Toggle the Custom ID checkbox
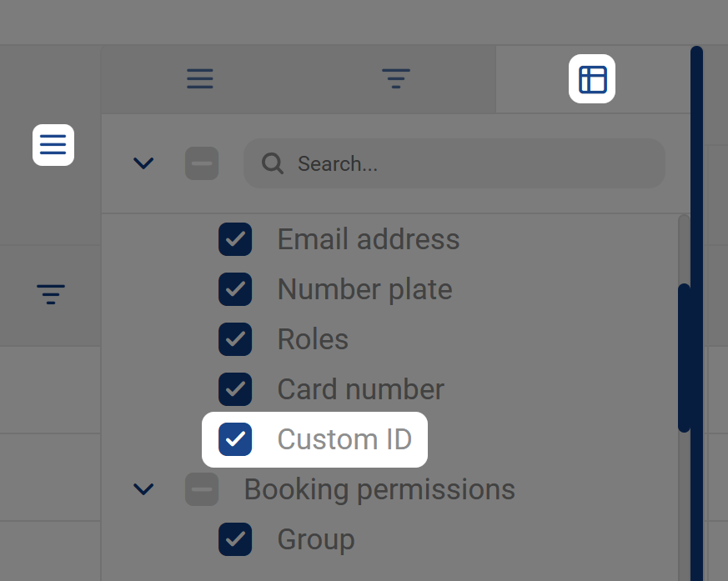The height and width of the screenshot is (581, 728). point(235,439)
